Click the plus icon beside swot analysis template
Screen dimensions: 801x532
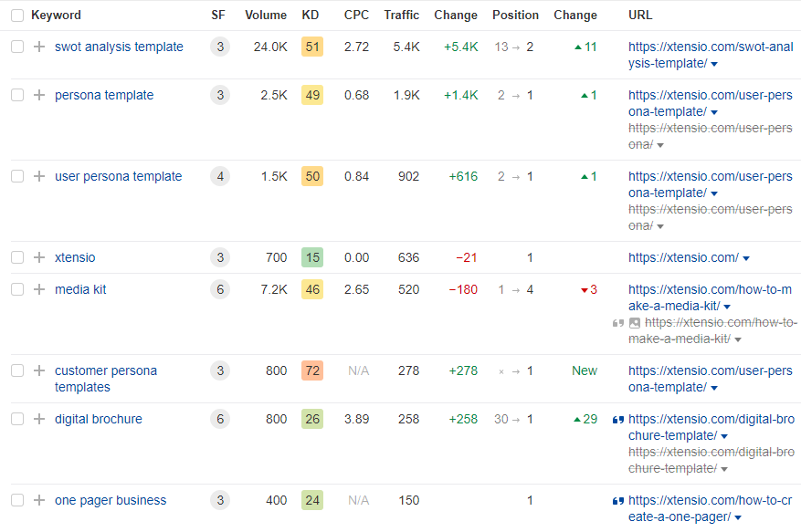point(39,47)
